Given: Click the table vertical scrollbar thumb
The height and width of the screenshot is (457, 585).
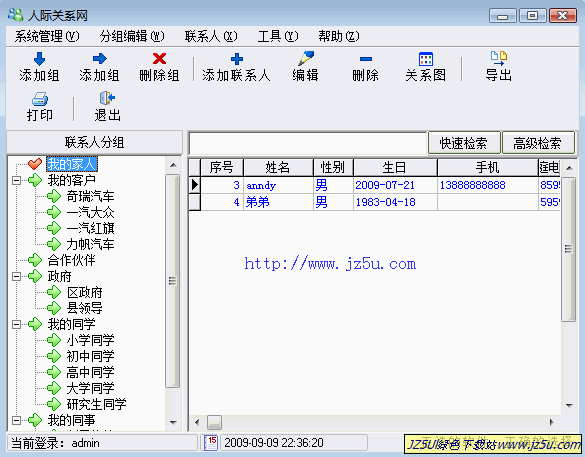Looking at the screenshot, I should (569, 249).
